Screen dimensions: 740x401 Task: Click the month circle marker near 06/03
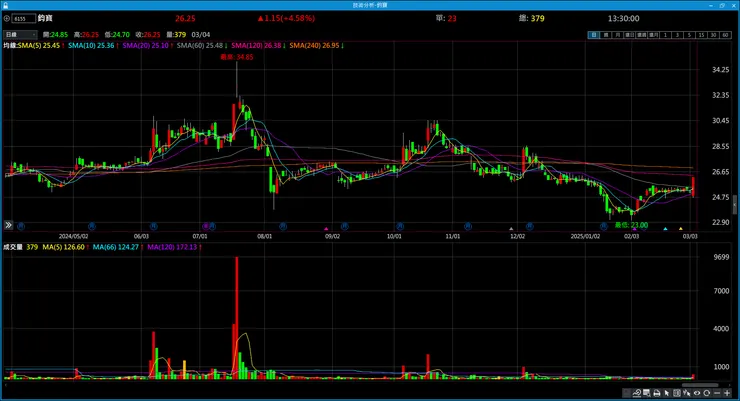[x=153, y=226]
